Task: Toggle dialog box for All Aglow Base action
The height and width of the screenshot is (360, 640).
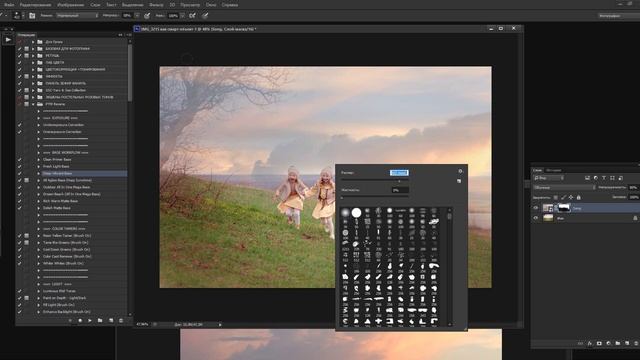Action: click(x=27, y=180)
